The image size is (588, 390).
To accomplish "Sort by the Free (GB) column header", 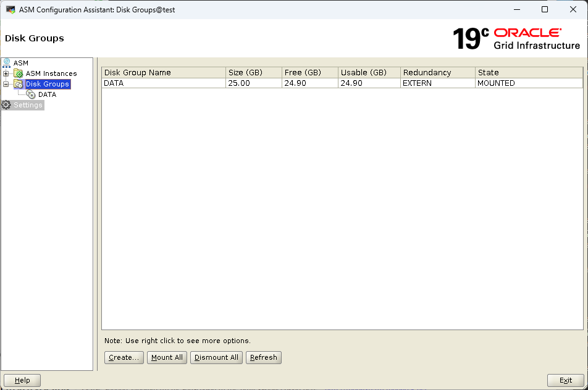I will (x=310, y=72).
